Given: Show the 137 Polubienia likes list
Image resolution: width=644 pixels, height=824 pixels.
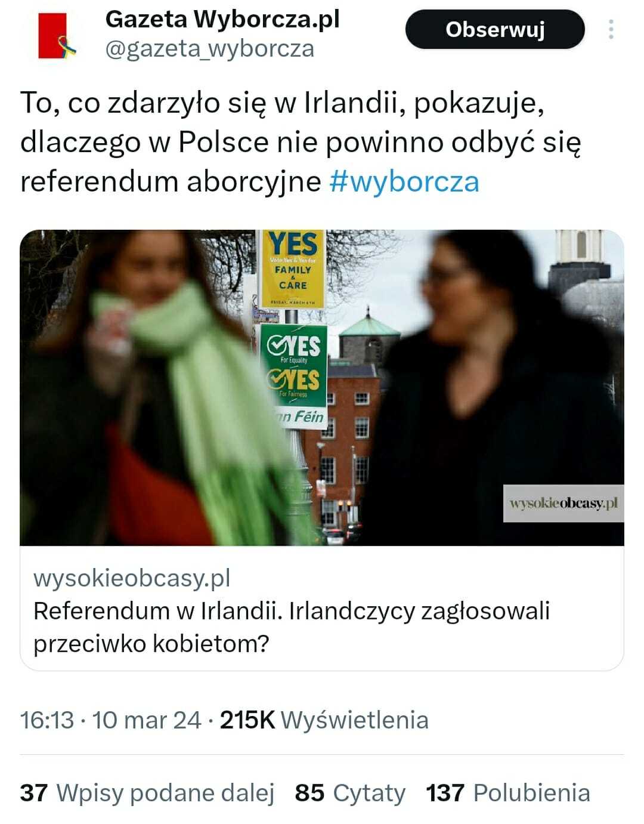Looking at the screenshot, I should (x=508, y=793).
